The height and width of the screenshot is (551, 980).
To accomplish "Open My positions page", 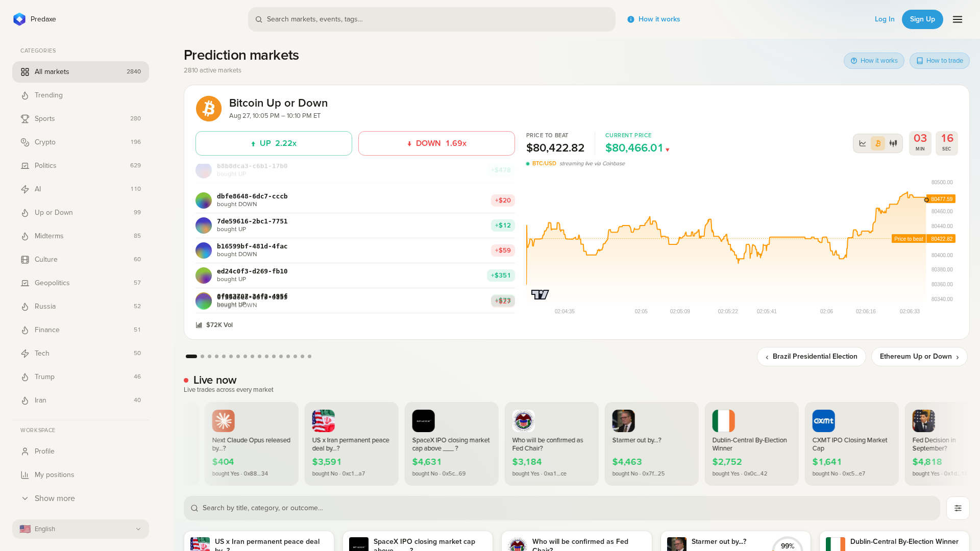I will (81, 475).
